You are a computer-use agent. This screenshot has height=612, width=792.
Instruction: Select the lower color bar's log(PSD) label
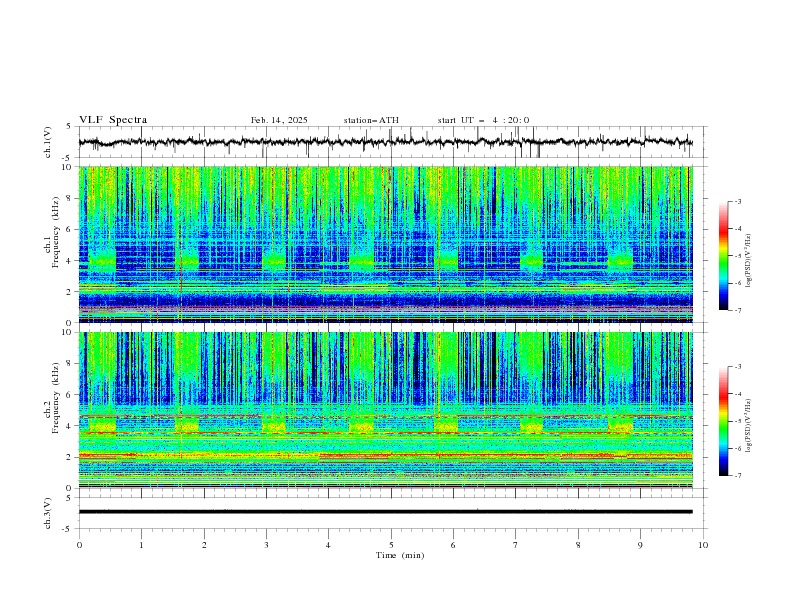tap(748, 425)
